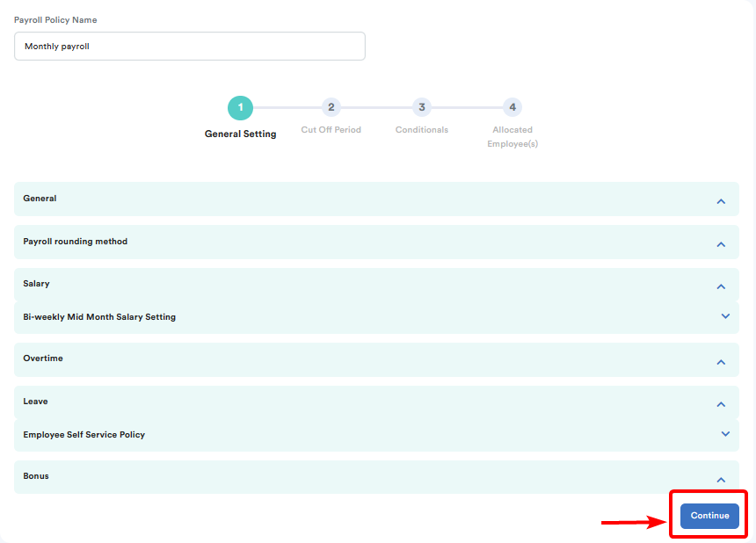Click the Payroll Policy Name input field
Viewport: 756px width, 543px height.
click(190, 47)
